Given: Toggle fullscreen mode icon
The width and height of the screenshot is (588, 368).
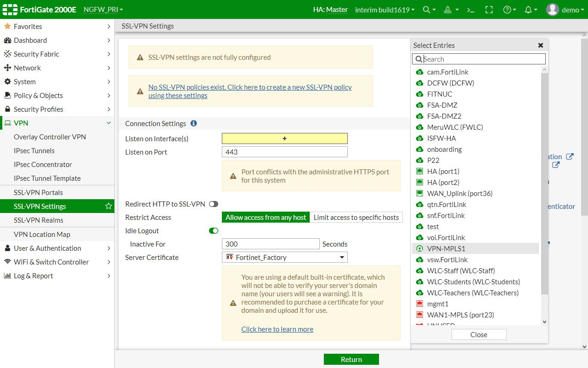Looking at the screenshot, I should pos(489,10).
